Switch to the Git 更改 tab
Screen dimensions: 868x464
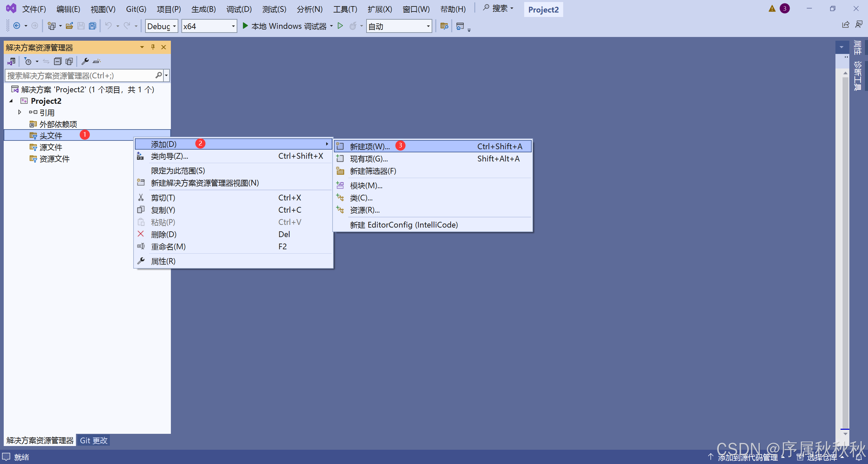click(x=93, y=440)
